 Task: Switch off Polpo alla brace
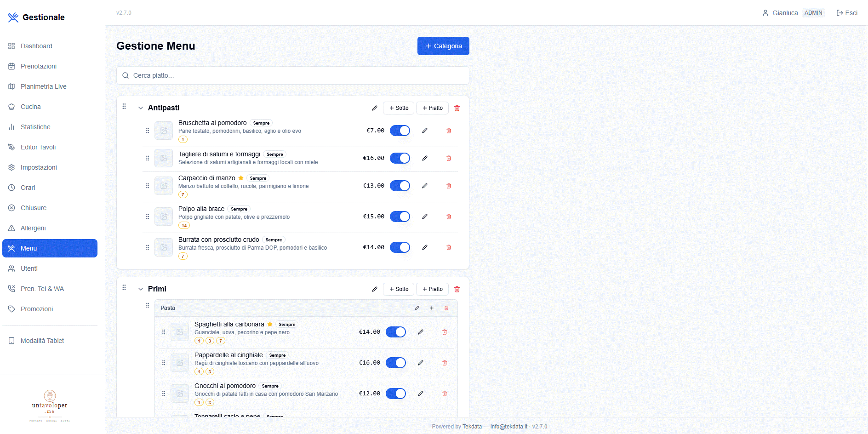[400, 217]
